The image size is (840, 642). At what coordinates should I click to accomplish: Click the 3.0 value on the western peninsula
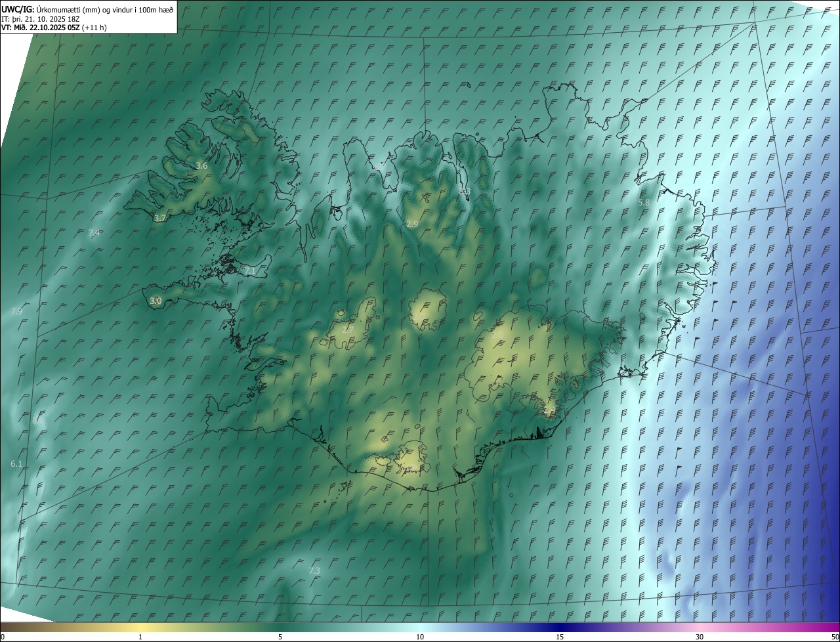click(x=156, y=301)
